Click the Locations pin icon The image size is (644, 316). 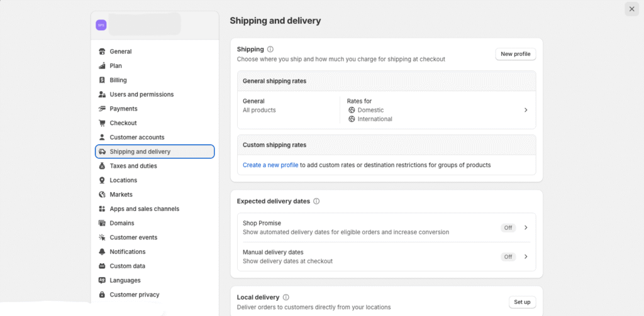[102, 180]
